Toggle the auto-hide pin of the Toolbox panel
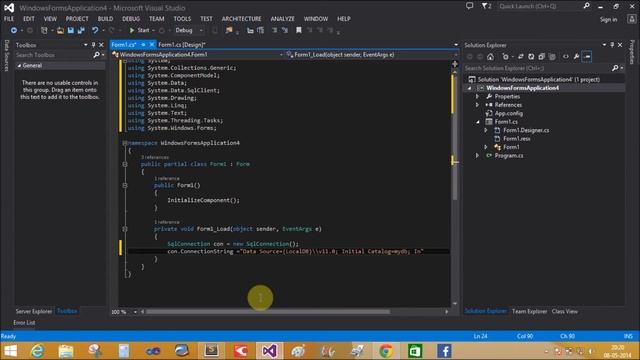This screenshot has height=360, width=640. pos(93,45)
